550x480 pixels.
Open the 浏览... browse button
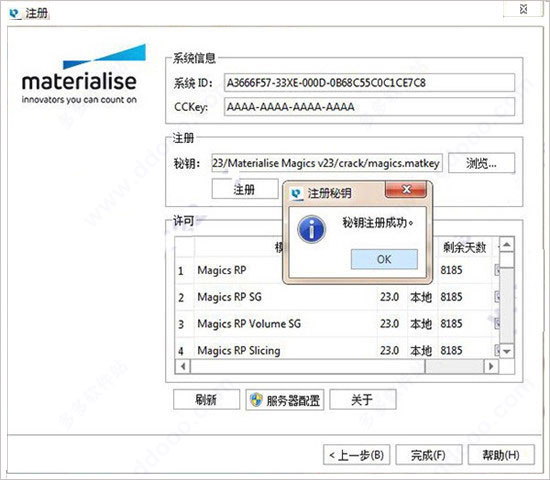click(481, 163)
